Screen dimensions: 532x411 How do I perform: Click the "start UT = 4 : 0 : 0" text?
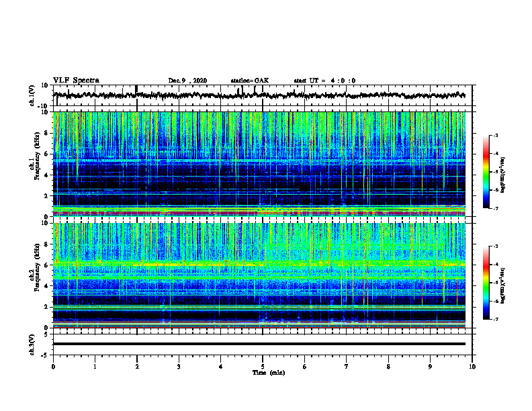tap(324, 81)
